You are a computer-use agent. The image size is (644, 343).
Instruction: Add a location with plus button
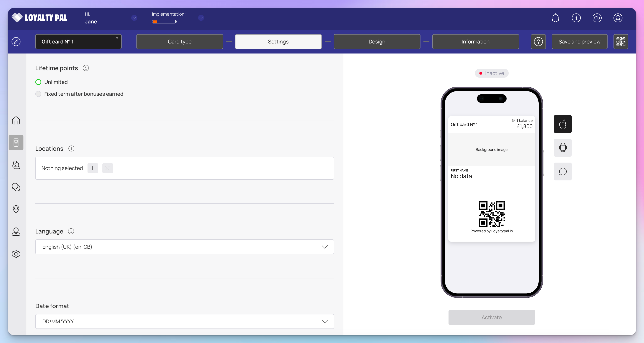coord(93,168)
